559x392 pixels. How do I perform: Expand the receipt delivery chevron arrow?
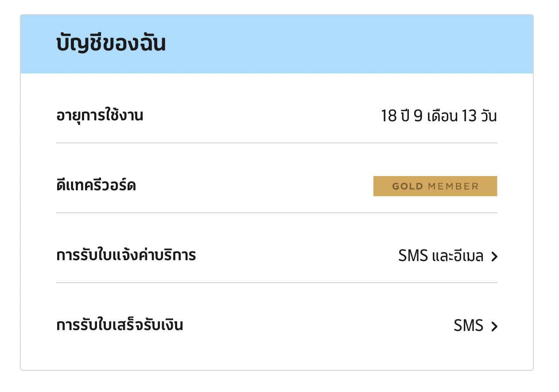pos(495,327)
